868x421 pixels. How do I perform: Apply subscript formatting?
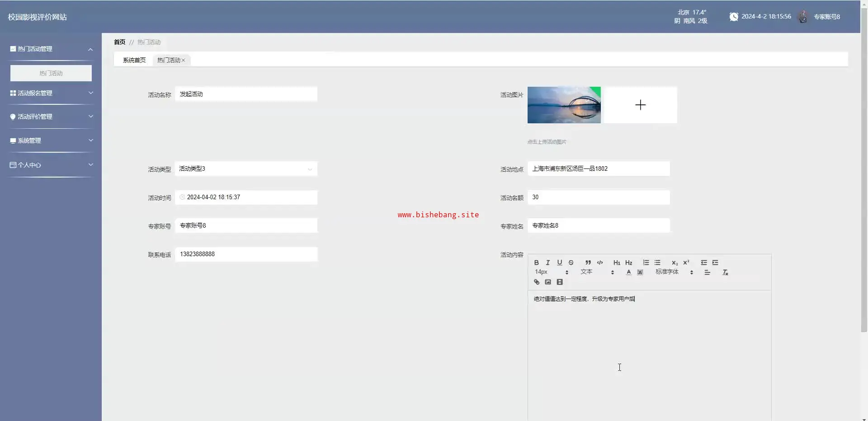click(x=675, y=262)
